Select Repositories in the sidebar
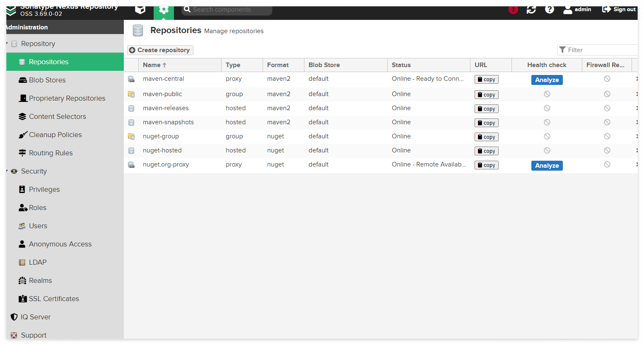 [65, 62]
